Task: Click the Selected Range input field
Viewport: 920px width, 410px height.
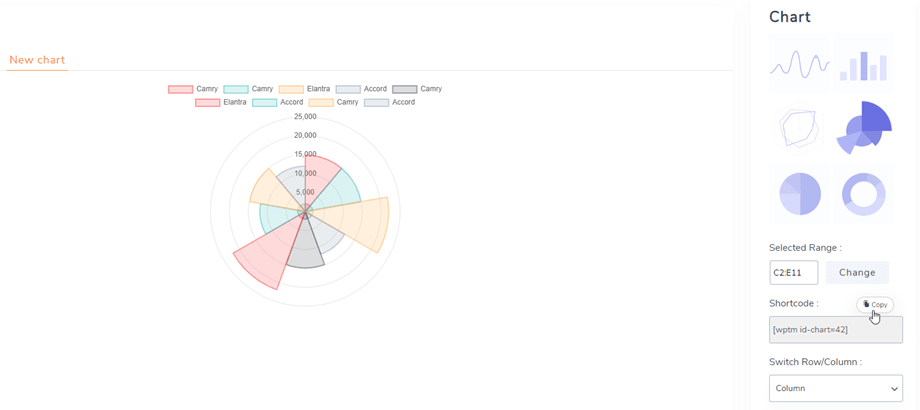Action: 793,272
